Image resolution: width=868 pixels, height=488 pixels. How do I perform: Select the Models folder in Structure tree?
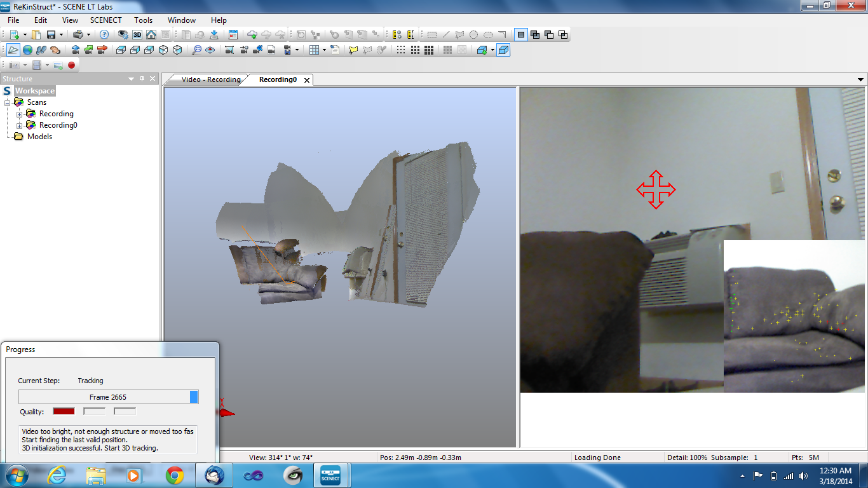click(x=39, y=137)
